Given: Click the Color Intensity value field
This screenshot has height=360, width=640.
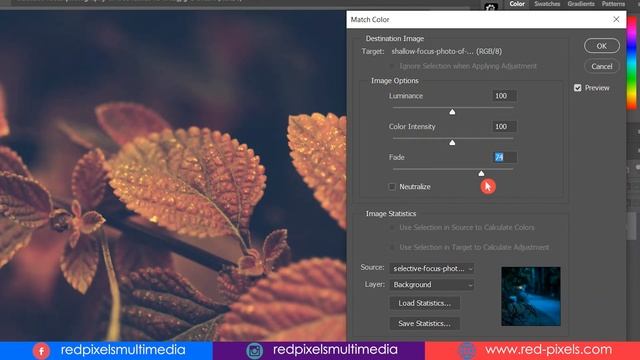Looking at the screenshot, I should pos(504,127).
